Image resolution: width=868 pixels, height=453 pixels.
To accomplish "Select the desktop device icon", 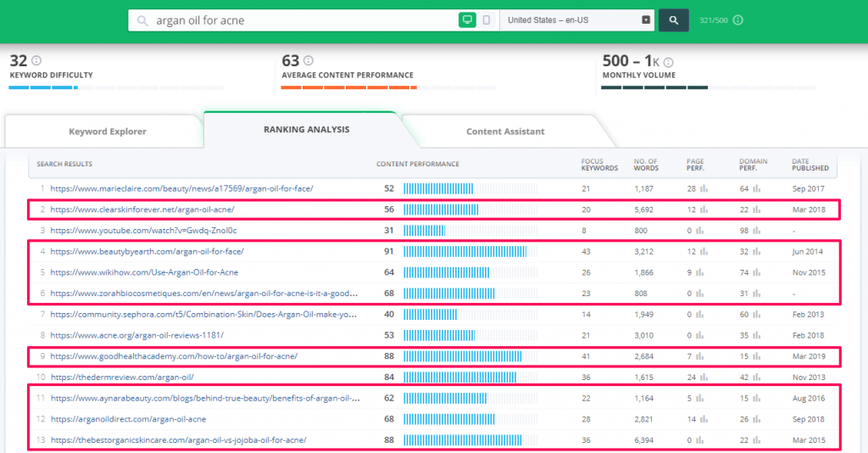I will point(467,20).
